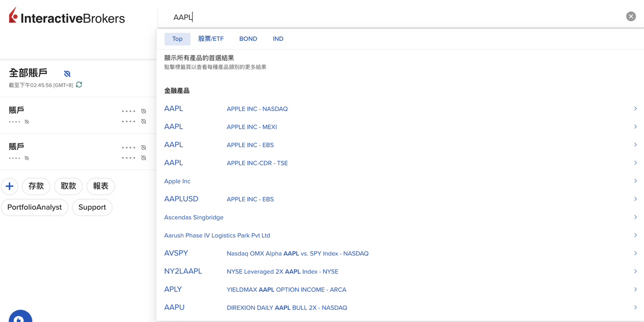Select AAPL symbol for APPLE INC - NASDAQ
This screenshot has width=644, height=322.
tap(174, 109)
